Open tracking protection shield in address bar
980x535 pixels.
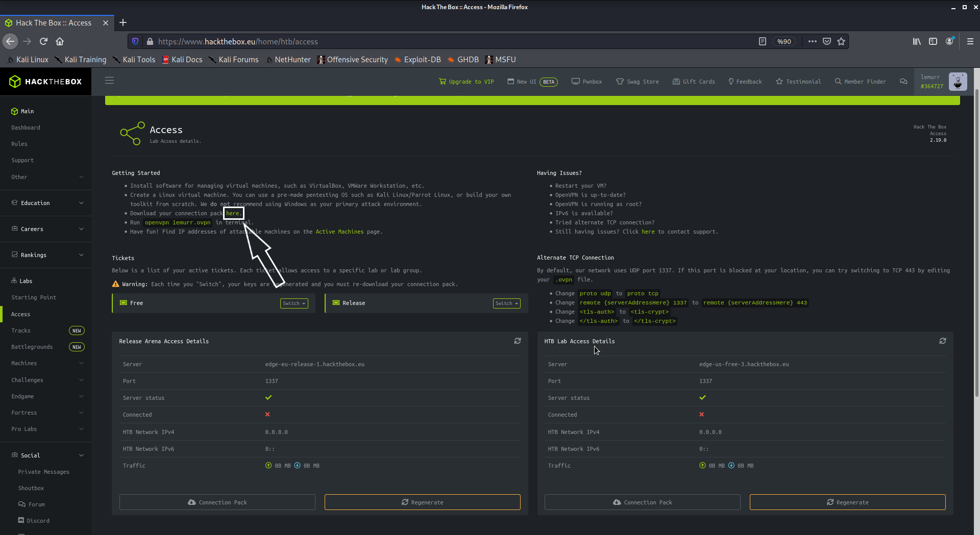(x=135, y=41)
